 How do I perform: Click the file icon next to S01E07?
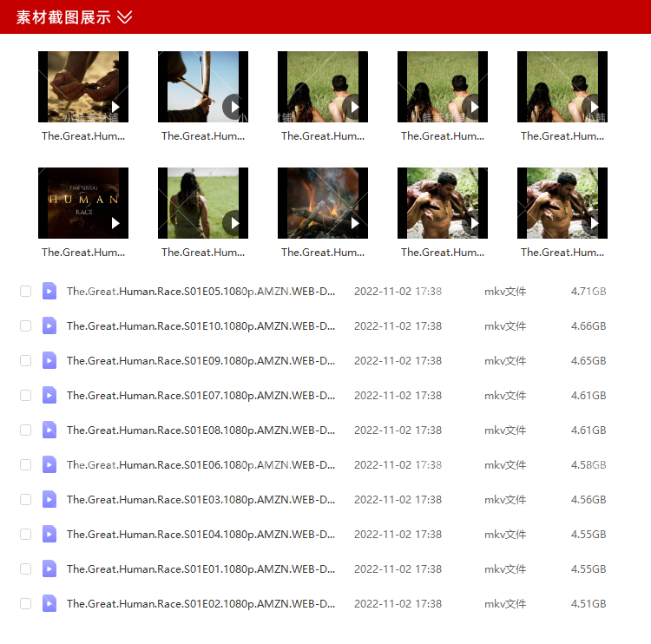[49, 396]
